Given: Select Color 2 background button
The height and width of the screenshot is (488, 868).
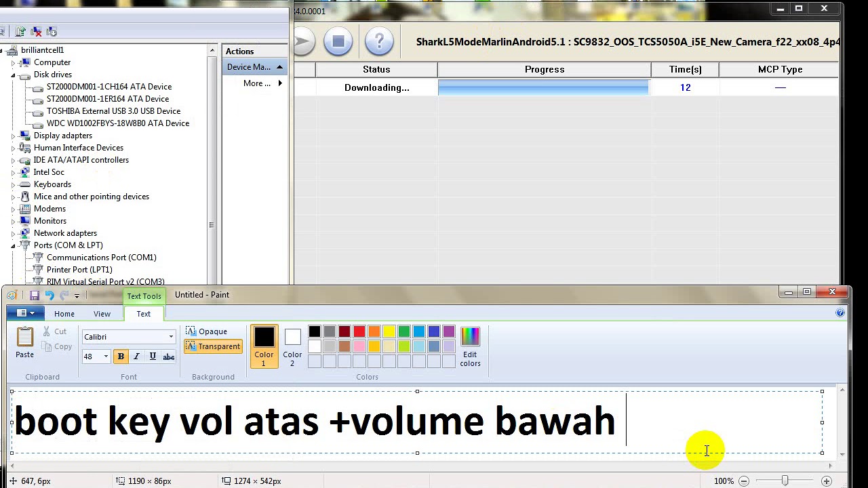Looking at the screenshot, I should [292, 346].
